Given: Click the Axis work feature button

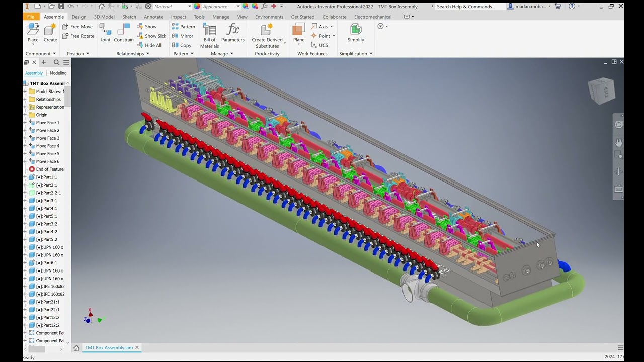Looking at the screenshot, I should (319, 27).
